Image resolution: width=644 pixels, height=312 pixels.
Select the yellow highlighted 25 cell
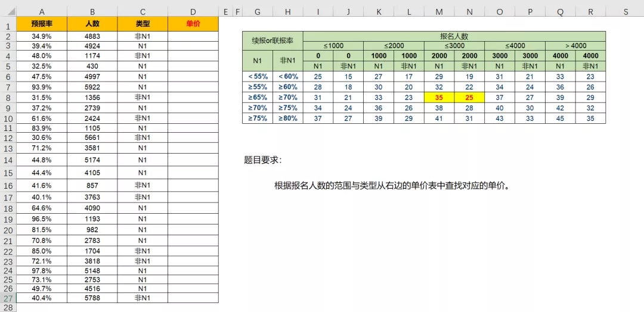(x=469, y=98)
